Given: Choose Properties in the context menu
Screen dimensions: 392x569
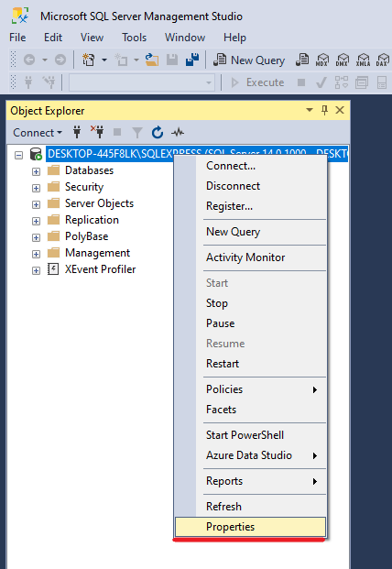Looking at the screenshot, I should [x=251, y=527].
